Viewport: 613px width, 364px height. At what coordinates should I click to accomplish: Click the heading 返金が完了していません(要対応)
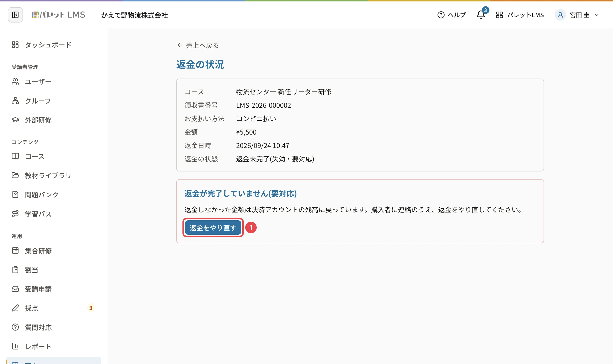[241, 194]
